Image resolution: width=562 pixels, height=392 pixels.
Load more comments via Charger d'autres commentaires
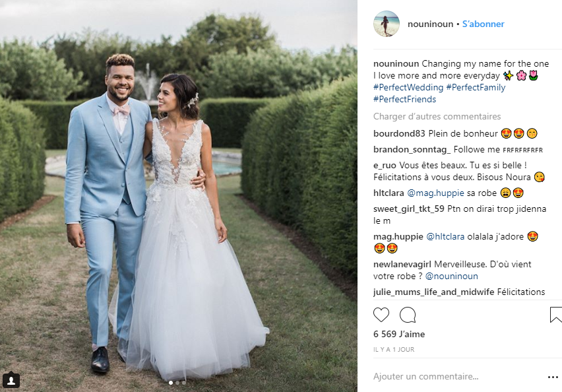[437, 117]
